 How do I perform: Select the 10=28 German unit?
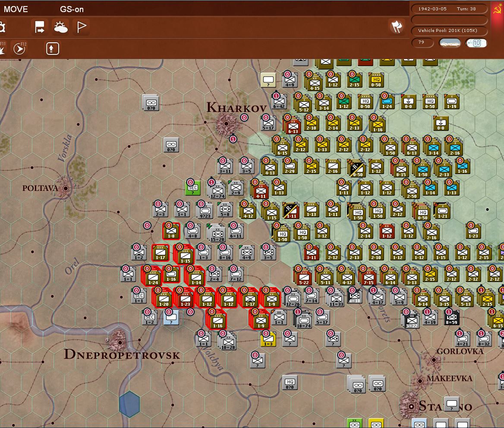(228, 341)
